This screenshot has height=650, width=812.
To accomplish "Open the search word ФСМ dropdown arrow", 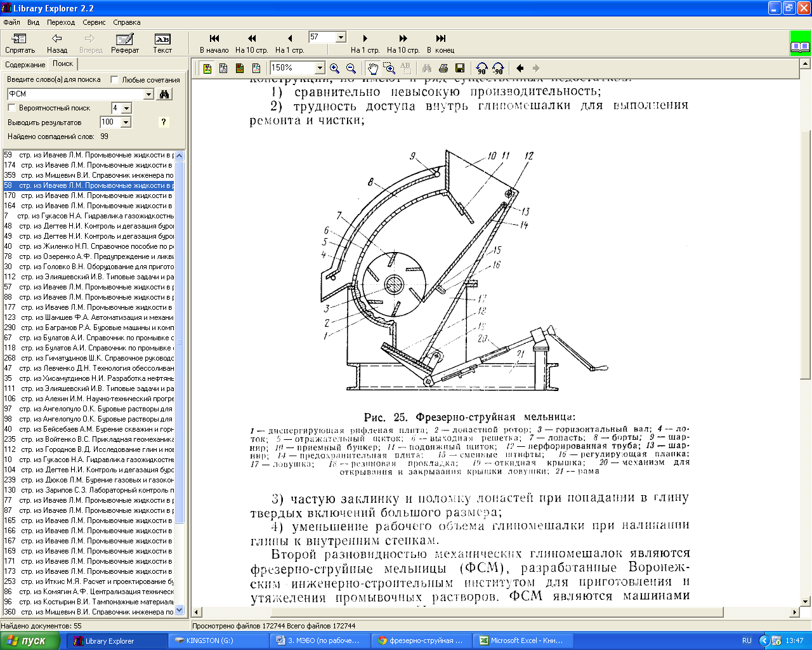I will 149,94.
